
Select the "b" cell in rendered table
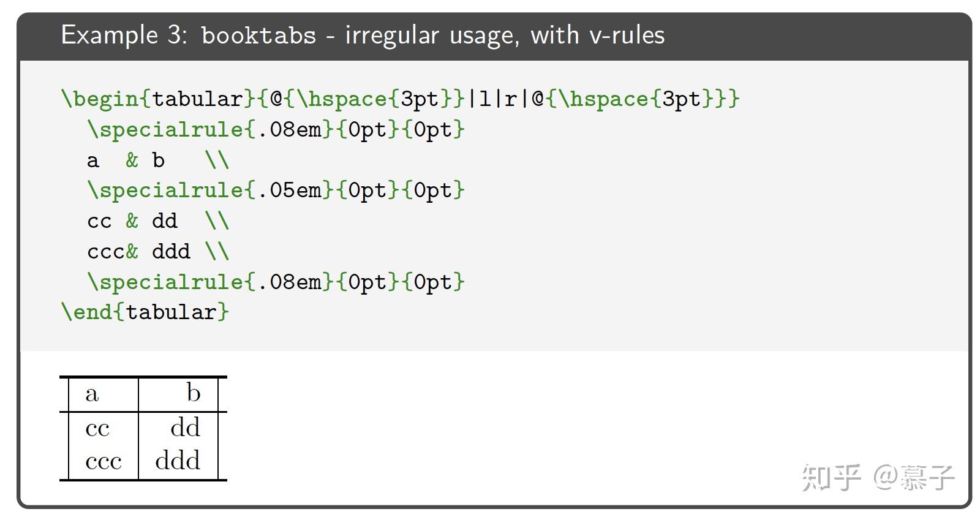click(194, 393)
